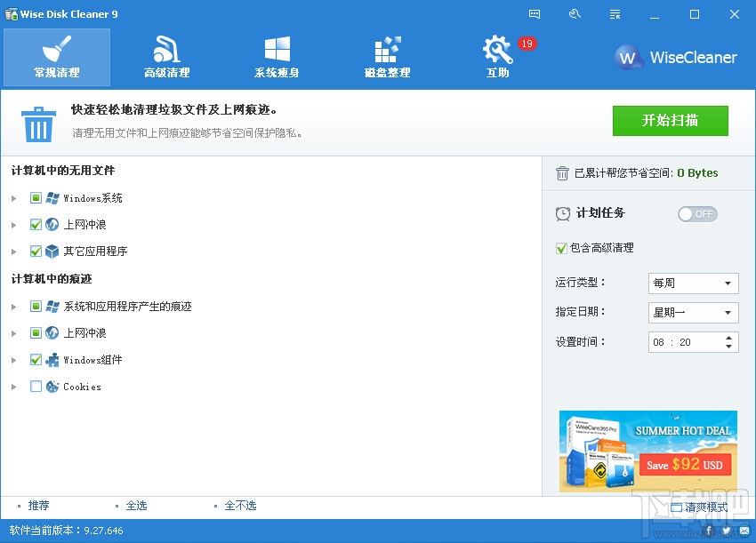
Task: Click globe icon of 上网冲浪 under 痕迹
Action: click(x=52, y=333)
